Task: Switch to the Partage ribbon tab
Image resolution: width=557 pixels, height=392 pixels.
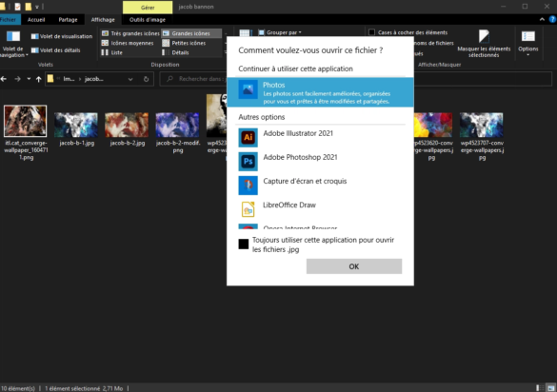Action: pos(68,20)
